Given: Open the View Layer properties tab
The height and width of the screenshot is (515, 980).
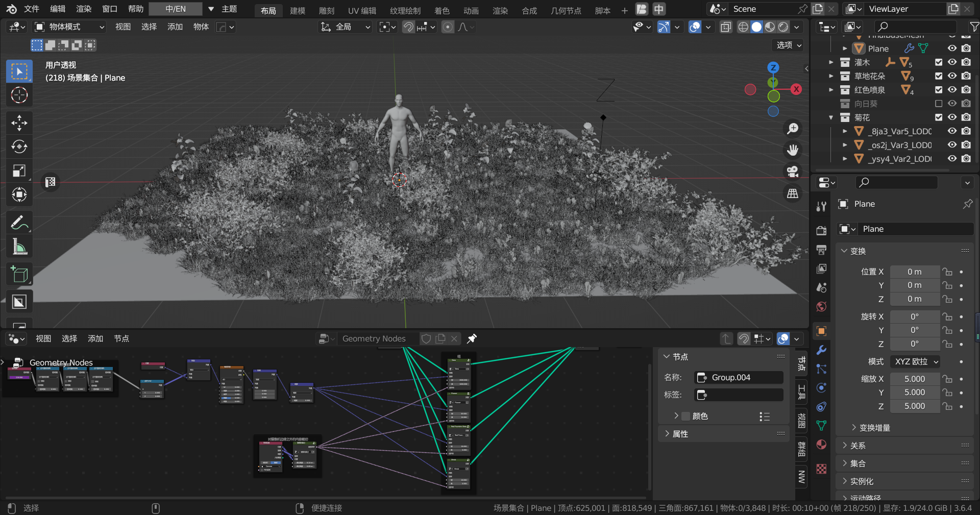Looking at the screenshot, I should 821,268.
